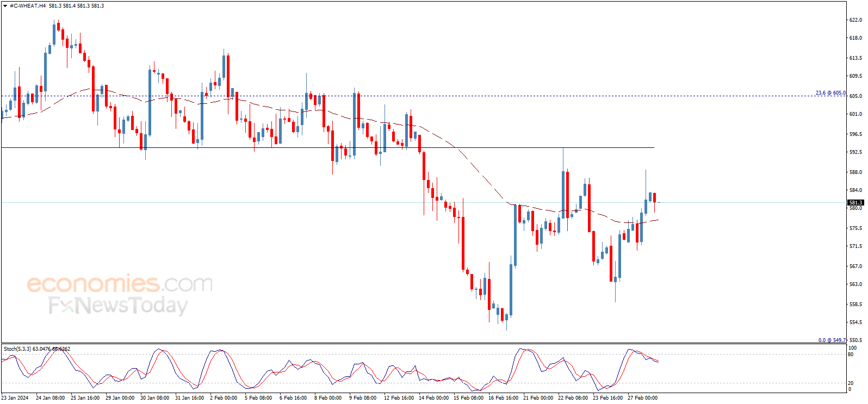Click the 584.0 price axis label
Viewport: 868px width, 404px height.
855,190
